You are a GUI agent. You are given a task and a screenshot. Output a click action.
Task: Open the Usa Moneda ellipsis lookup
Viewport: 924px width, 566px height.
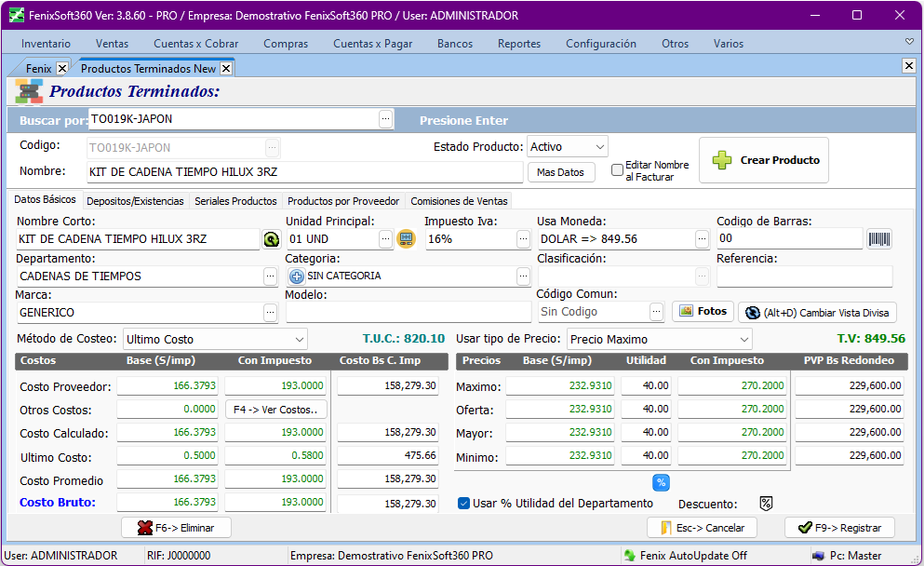pyautogui.click(x=702, y=239)
